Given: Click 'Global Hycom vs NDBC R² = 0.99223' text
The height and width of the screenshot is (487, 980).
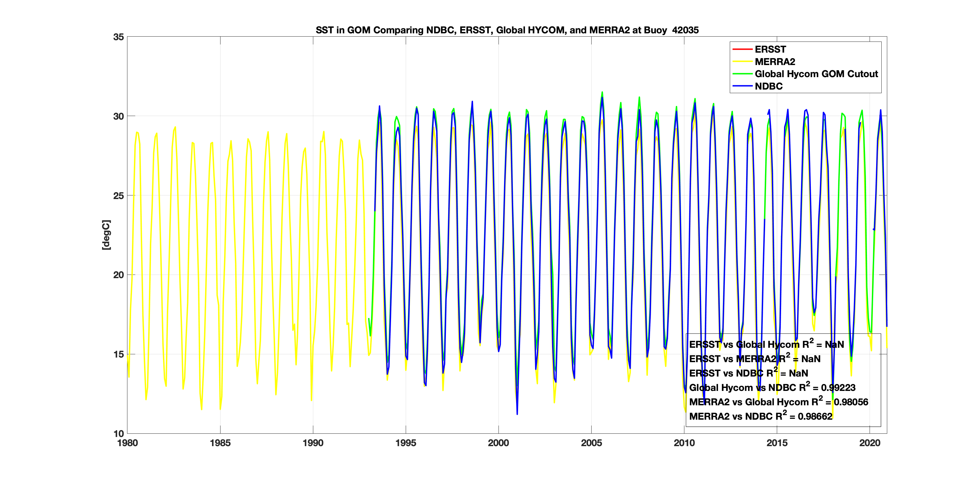Looking at the screenshot, I should (772, 388).
